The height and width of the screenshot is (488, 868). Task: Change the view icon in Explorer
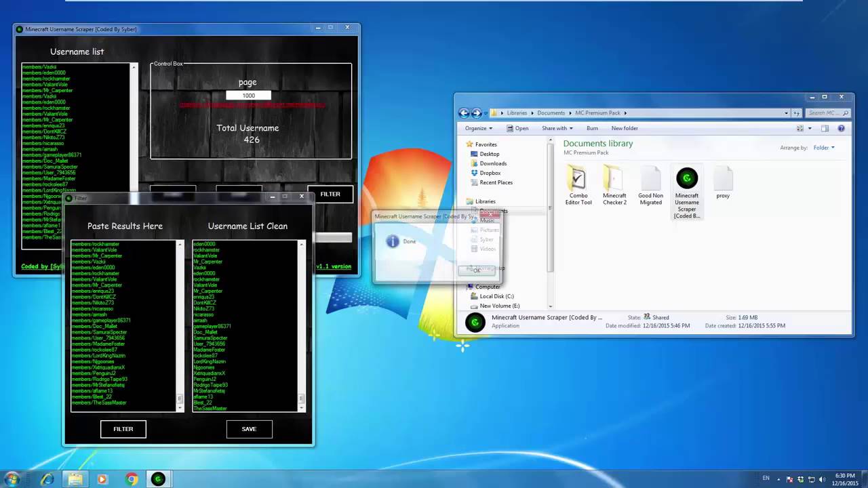(800, 128)
